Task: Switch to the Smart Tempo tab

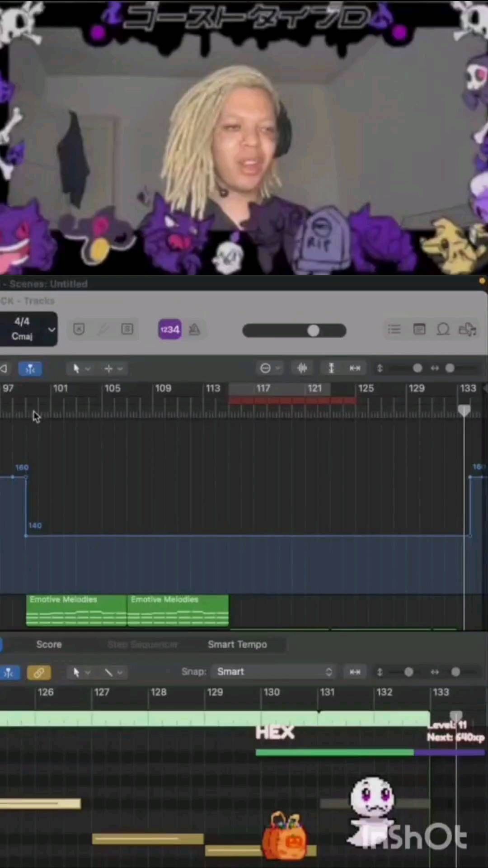Action: [237, 644]
